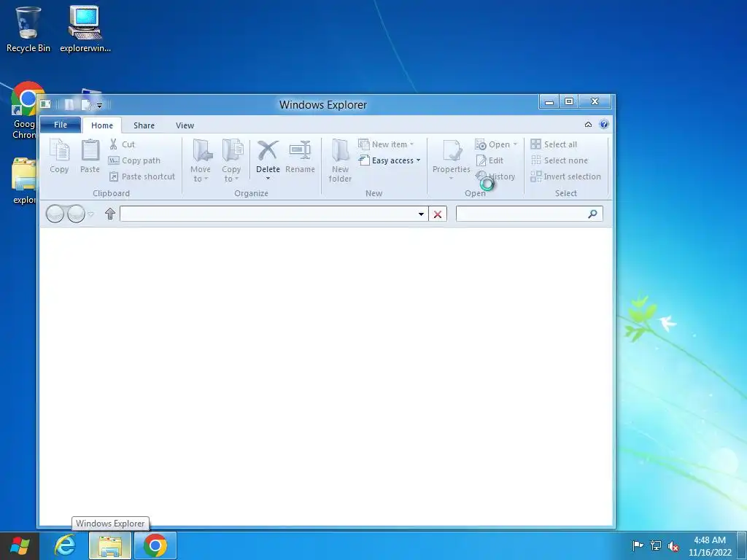The width and height of the screenshot is (747, 560).
Task: Click the search magnifier icon
Action: point(592,214)
